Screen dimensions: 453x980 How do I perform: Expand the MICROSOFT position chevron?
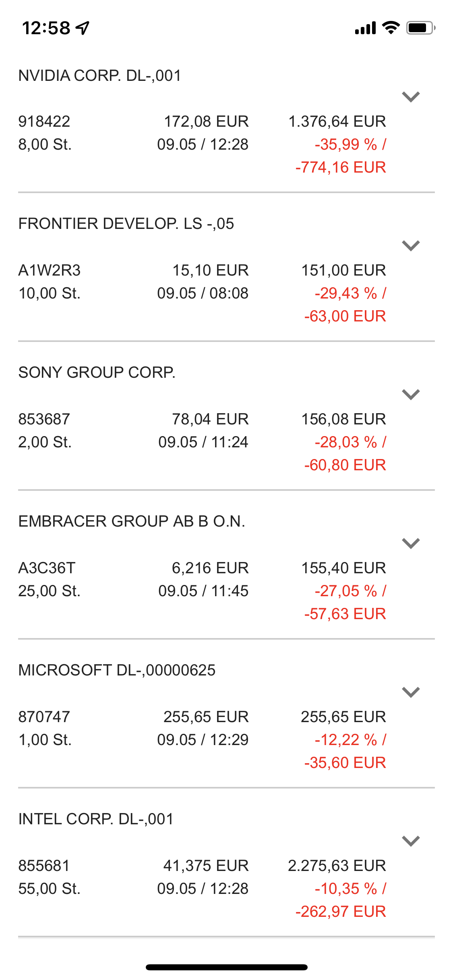point(411,692)
